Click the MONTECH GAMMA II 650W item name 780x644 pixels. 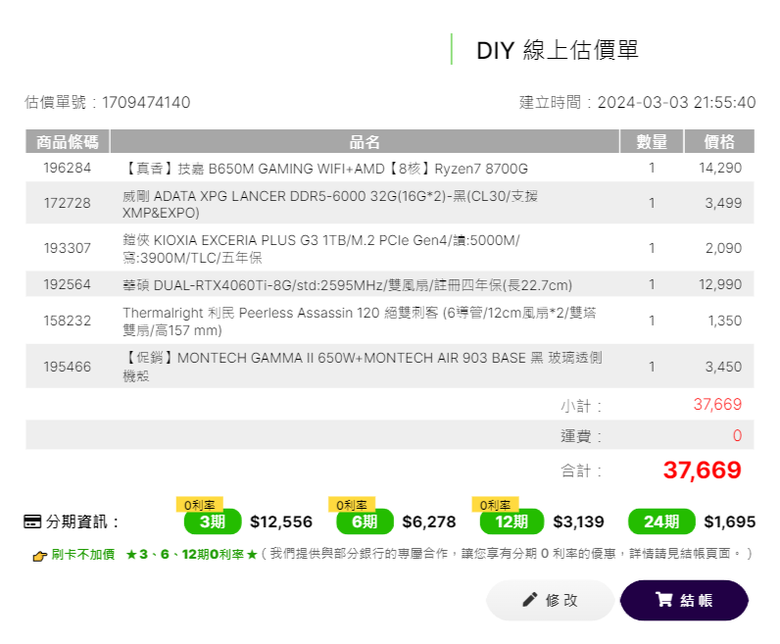(x=362, y=367)
